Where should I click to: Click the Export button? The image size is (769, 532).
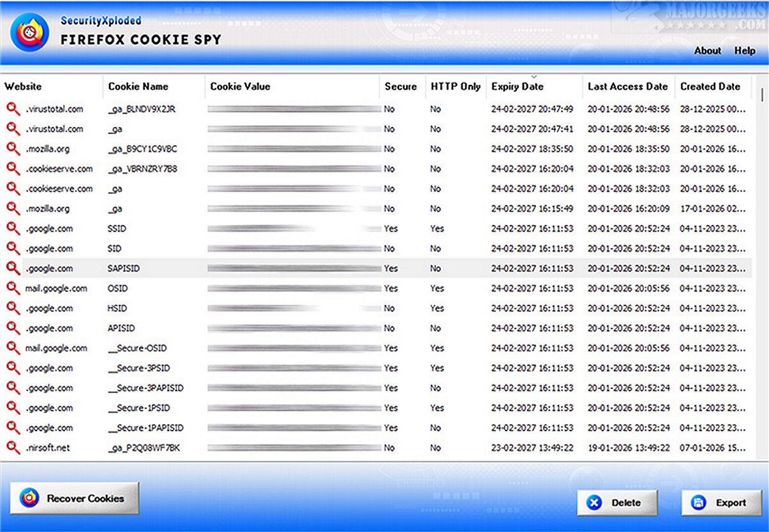(722, 503)
